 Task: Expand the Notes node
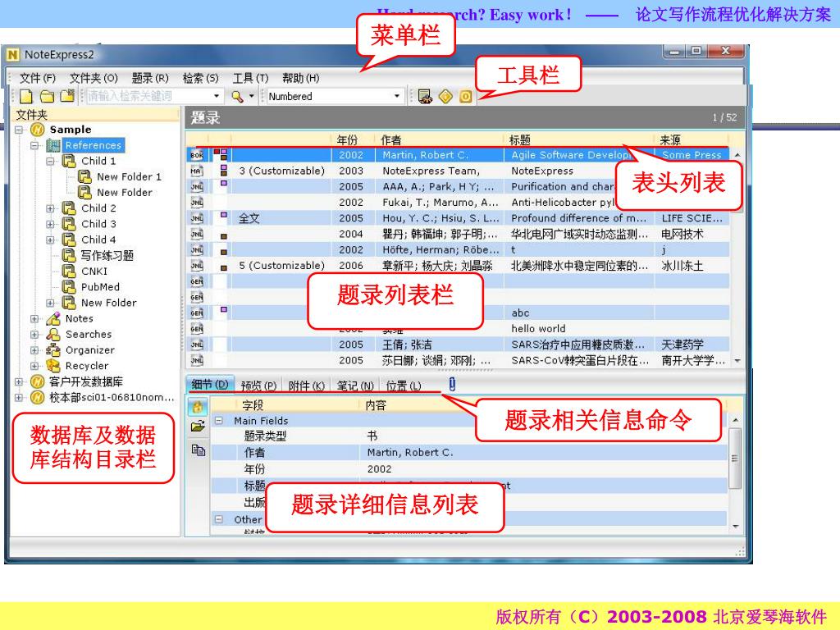coord(34,319)
